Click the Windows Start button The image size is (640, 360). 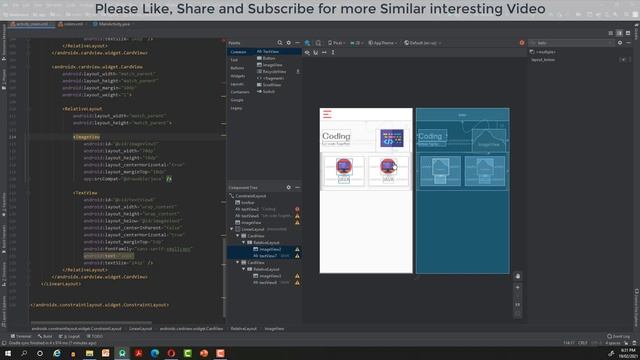[x=7, y=353]
